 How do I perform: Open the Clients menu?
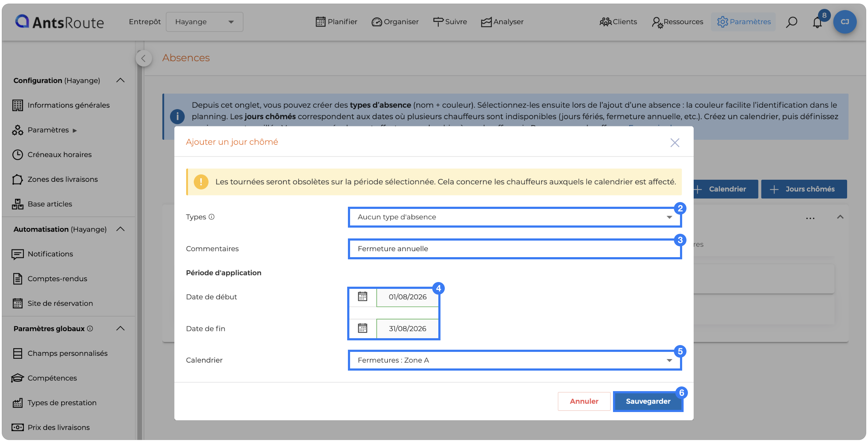coord(618,22)
